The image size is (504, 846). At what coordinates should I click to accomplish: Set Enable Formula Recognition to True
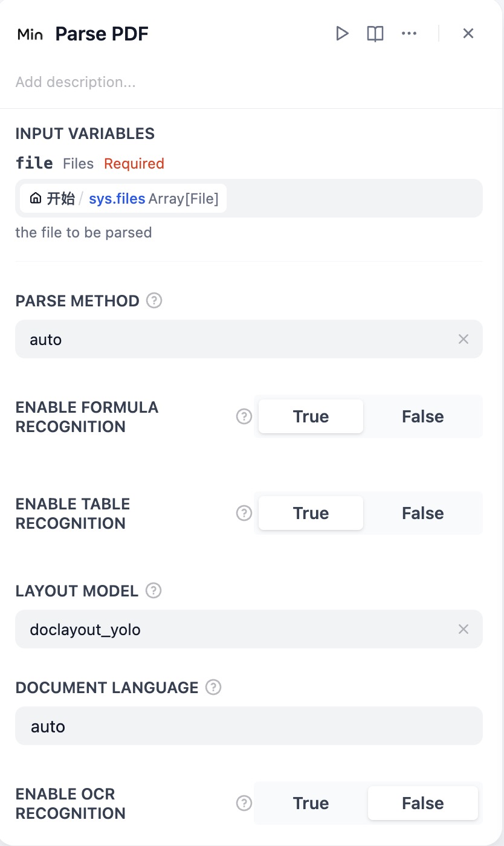click(x=311, y=416)
